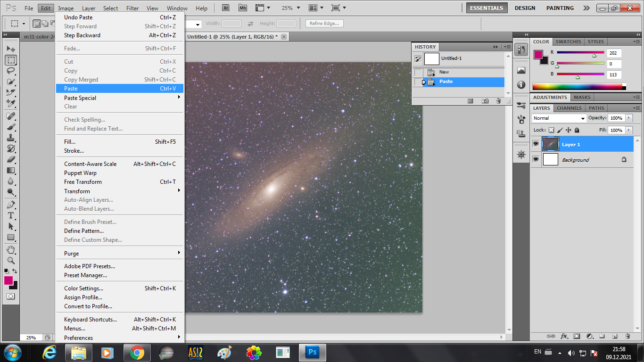Select the Rectangular Marquee tool in toolbox
The height and width of the screenshot is (362, 644).
coord(11,60)
